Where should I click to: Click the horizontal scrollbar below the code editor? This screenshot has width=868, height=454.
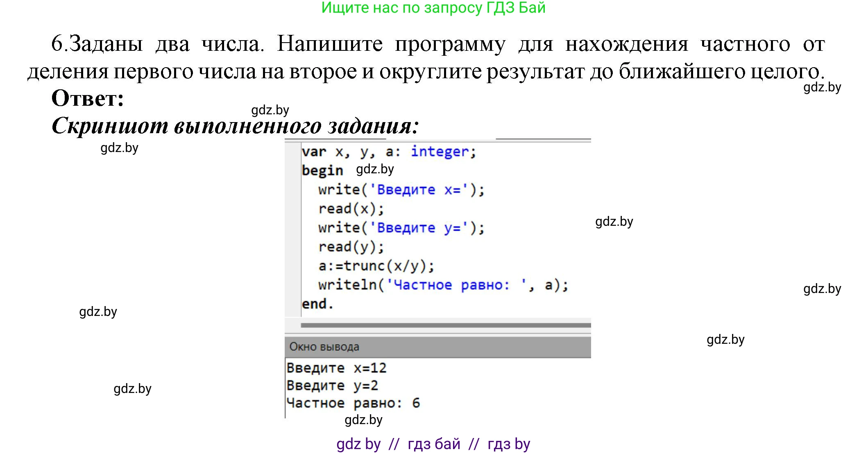click(x=445, y=325)
